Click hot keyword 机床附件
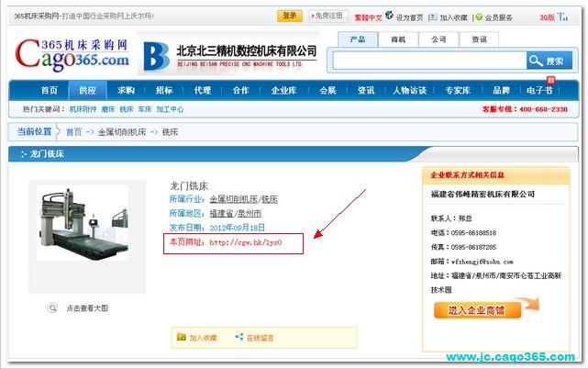 pos(83,109)
